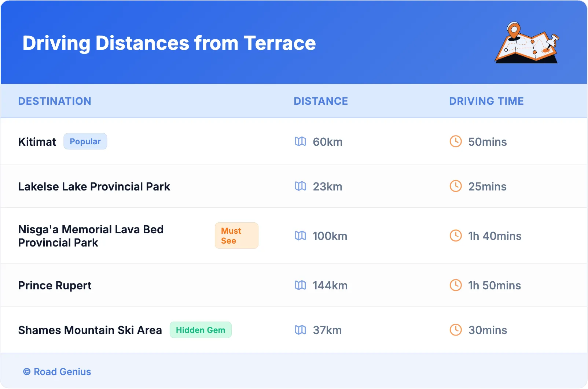Select Lakelse Lake Provincial Park destination
Viewport: 588px width, 389px height.
click(x=94, y=186)
